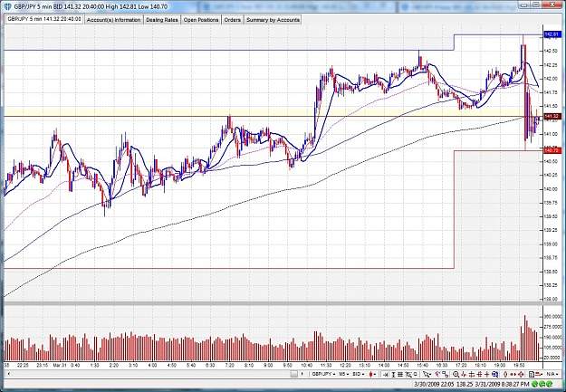
Task: Click the red horizontal arrows icon
Action: [513, 374]
